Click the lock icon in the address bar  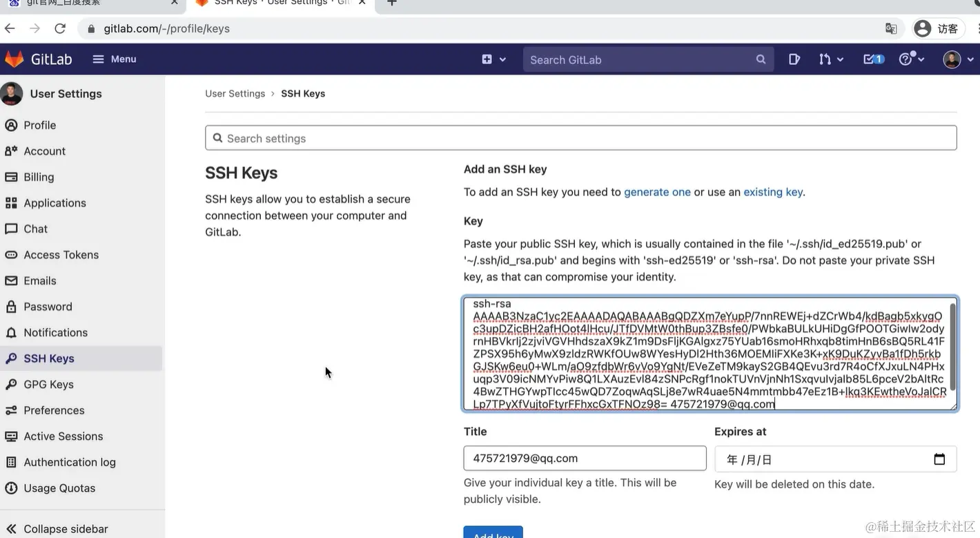tap(91, 29)
